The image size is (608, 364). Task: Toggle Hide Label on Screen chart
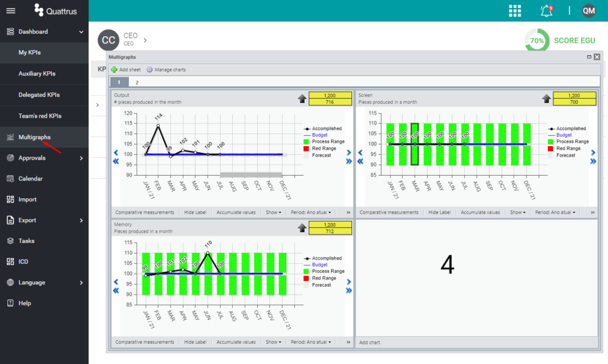pos(439,213)
